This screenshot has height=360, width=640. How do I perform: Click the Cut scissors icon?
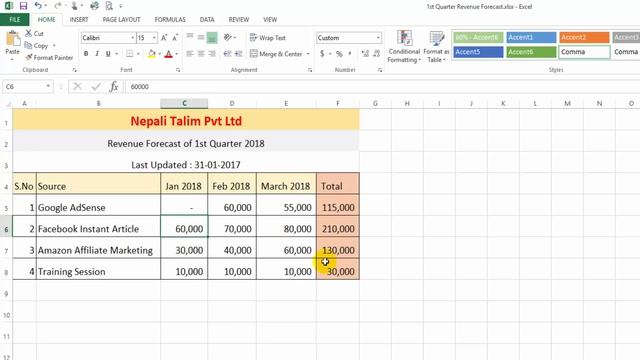click(x=29, y=33)
